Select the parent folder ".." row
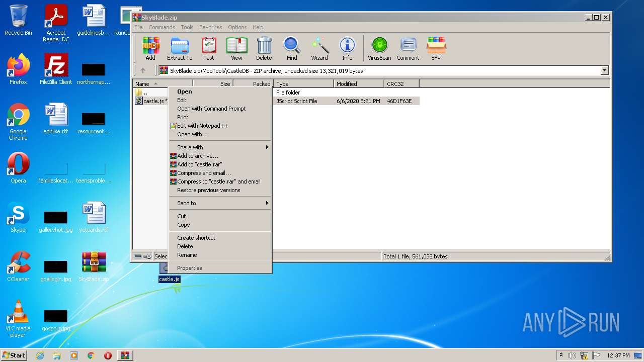This screenshot has height=362, width=644. [x=277, y=93]
